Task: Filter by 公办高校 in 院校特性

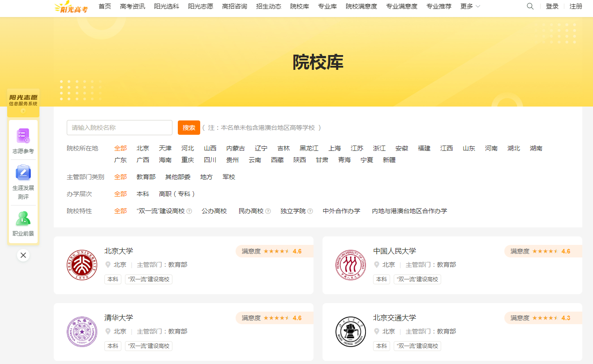Action: pyautogui.click(x=214, y=211)
